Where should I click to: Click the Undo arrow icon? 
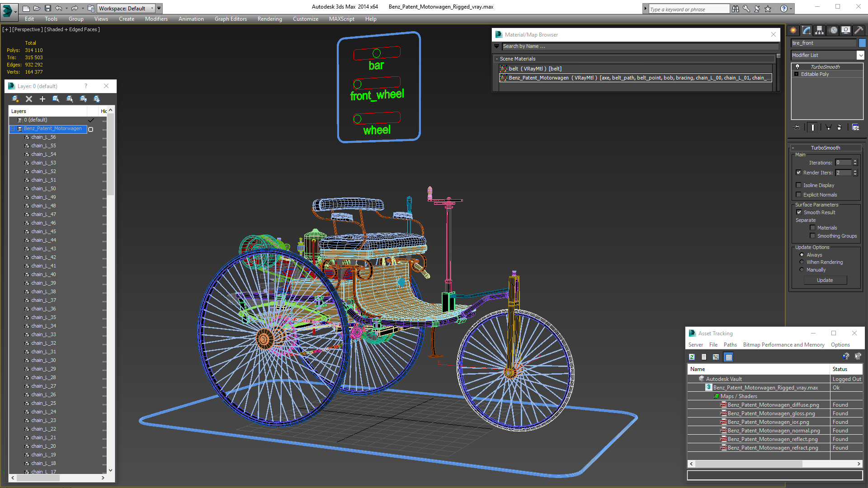58,8
